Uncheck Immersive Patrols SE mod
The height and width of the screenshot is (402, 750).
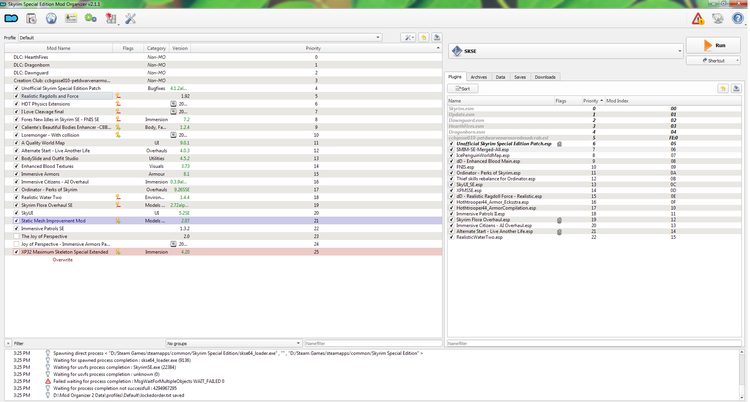[16, 229]
